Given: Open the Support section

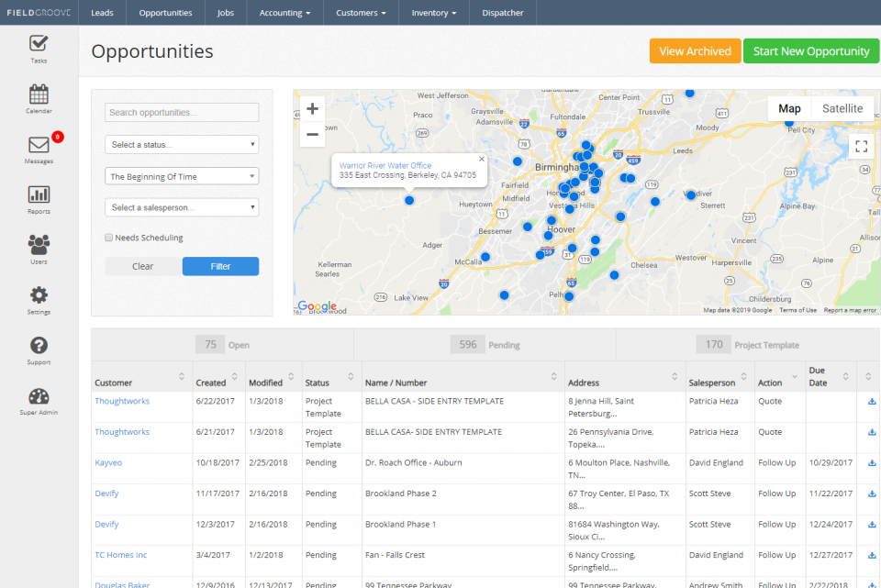Looking at the screenshot, I should (x=38, y=349).
